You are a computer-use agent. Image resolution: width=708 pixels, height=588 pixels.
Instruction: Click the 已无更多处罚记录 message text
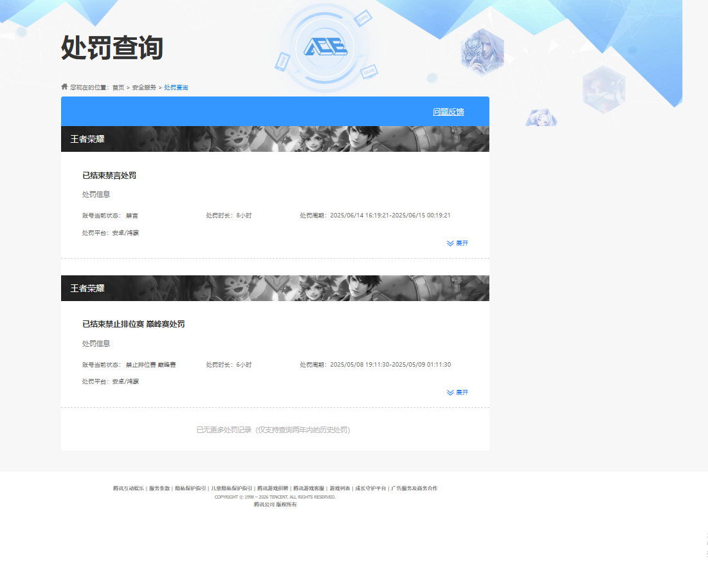(x=275, y=430)
